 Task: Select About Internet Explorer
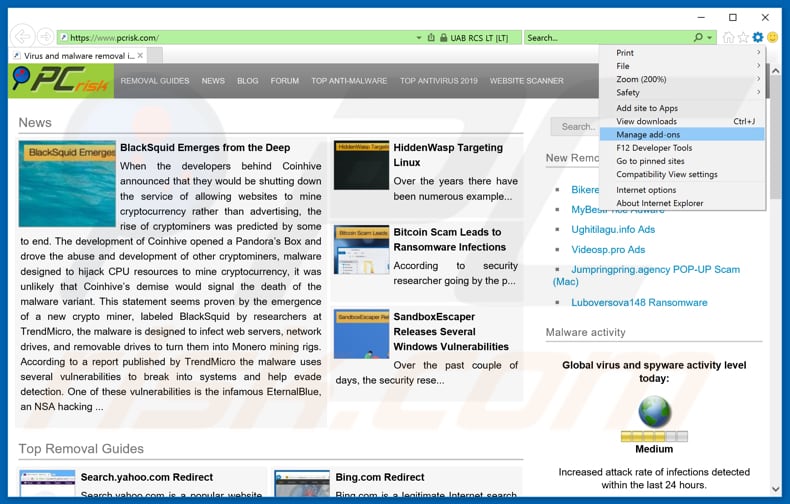682,203
